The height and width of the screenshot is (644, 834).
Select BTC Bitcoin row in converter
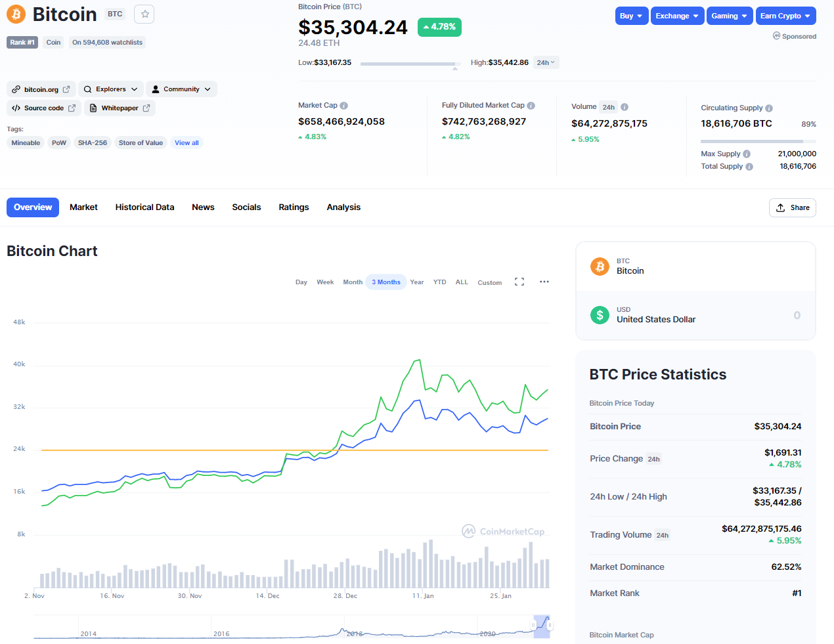tap(695, 267)
